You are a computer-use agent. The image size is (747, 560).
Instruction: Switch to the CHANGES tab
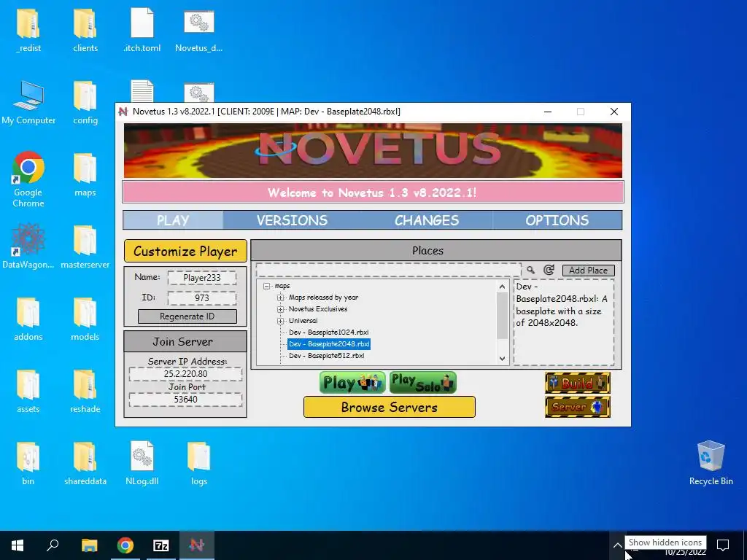click(426, 220)
